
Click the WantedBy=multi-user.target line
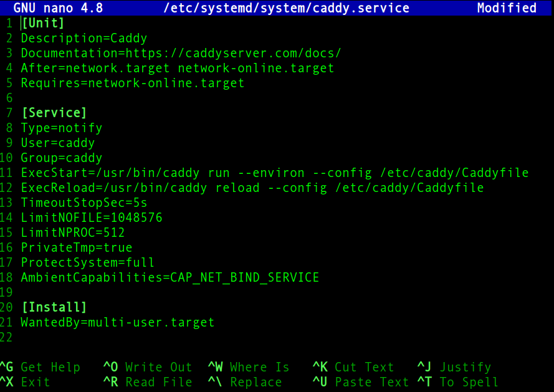(x=118, y=322)
